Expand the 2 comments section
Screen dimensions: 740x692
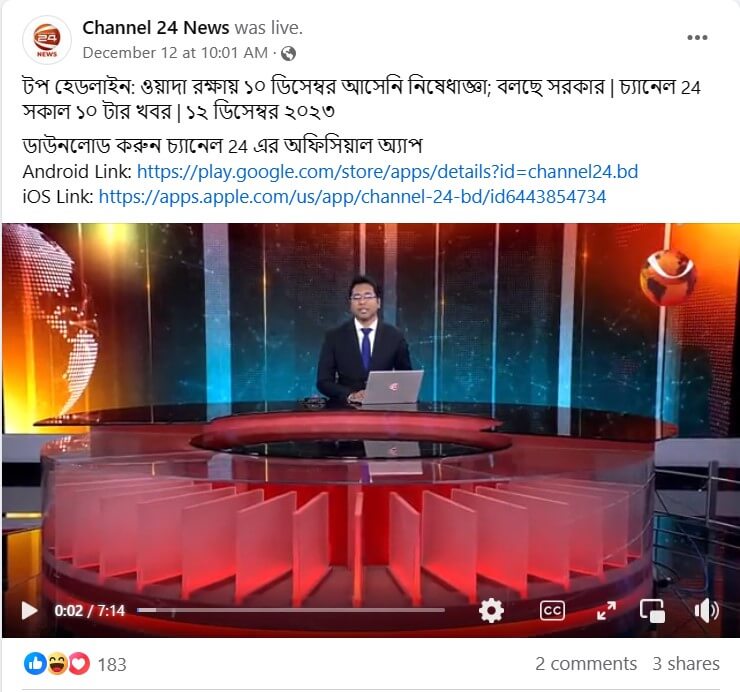tap(586, 664)
